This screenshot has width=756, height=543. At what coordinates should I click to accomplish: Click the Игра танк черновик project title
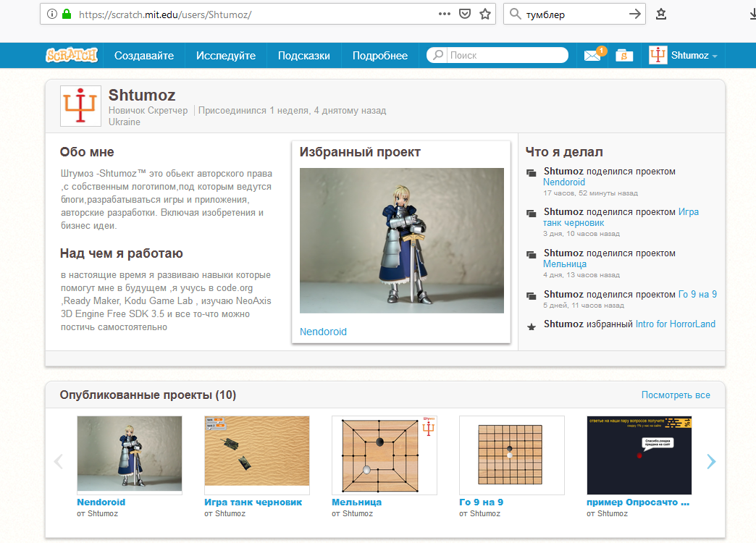(x=253, y=502)
